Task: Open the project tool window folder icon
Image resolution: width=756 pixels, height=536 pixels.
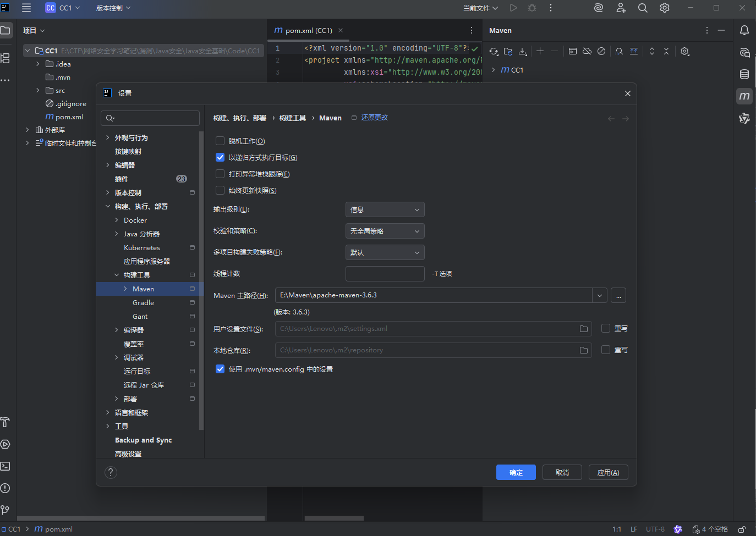Action: click(x=6, y=30)
